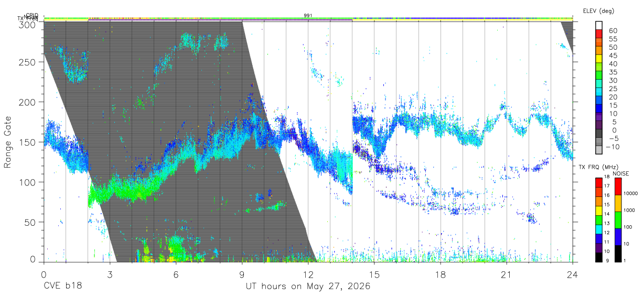Click the 21 UT hour tick label
644x297 pixels.
507,275
